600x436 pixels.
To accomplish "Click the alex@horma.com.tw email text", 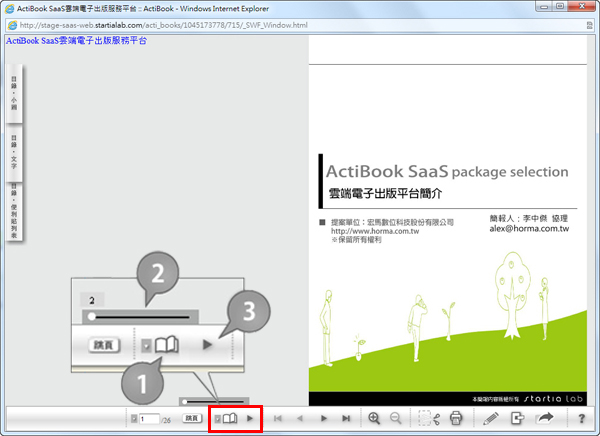I will (529, 229).
